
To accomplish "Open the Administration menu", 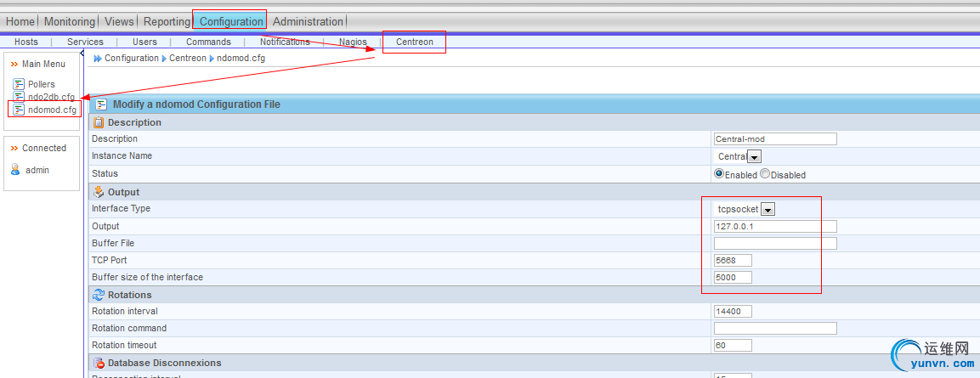I will (x=309, y=21).
